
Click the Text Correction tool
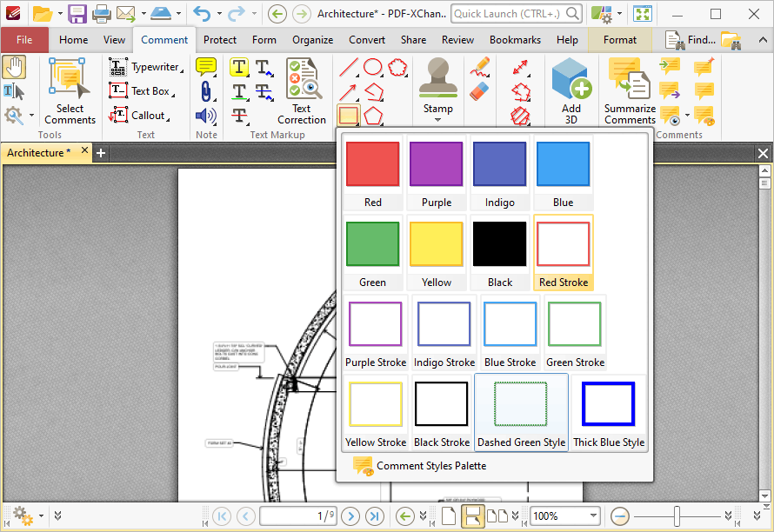coord(302,90)
